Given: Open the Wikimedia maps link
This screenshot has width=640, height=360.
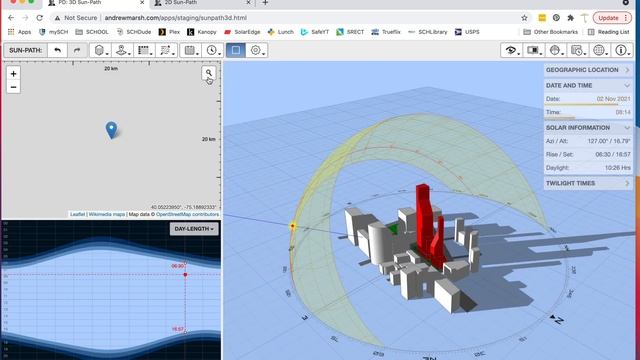Looking at the screenshot, I should tap(107, 214).
